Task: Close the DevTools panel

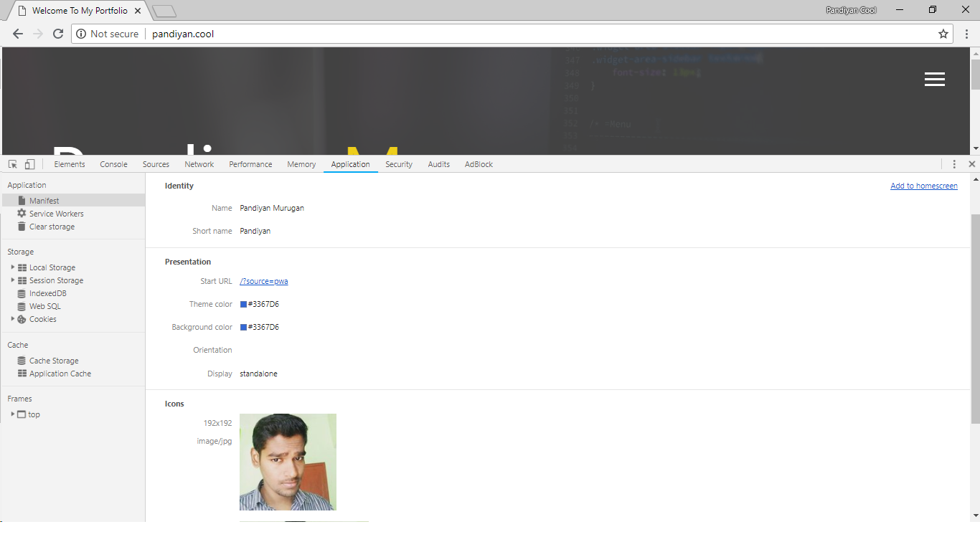Action: pos(972,164)
